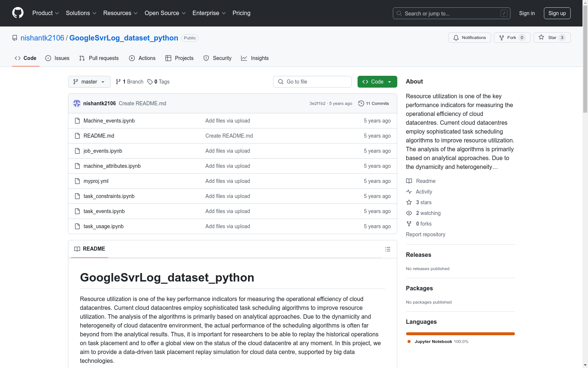Click file icon beside myproj.yml
The height and width of the screenshot is (368, 588).
pos(77,181)
